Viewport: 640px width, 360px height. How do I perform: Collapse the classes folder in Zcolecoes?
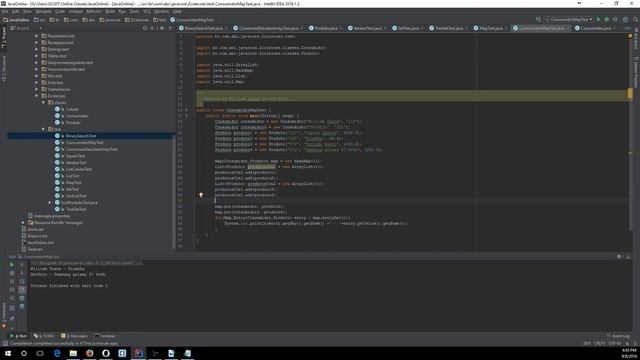[x=43, y=102]
